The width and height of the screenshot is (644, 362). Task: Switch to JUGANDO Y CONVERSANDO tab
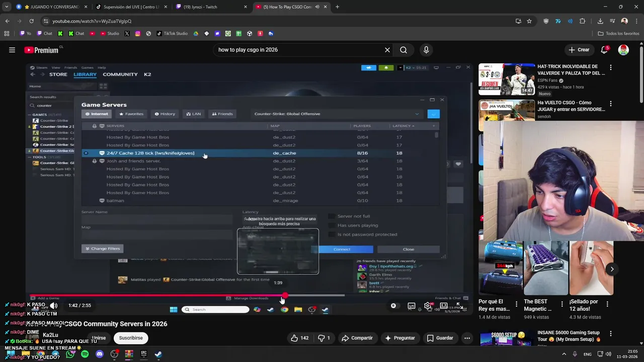click(53, 7)
